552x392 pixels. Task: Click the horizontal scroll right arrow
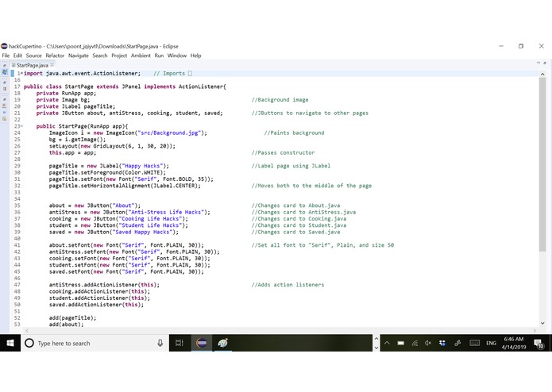(x=535, y=330)
